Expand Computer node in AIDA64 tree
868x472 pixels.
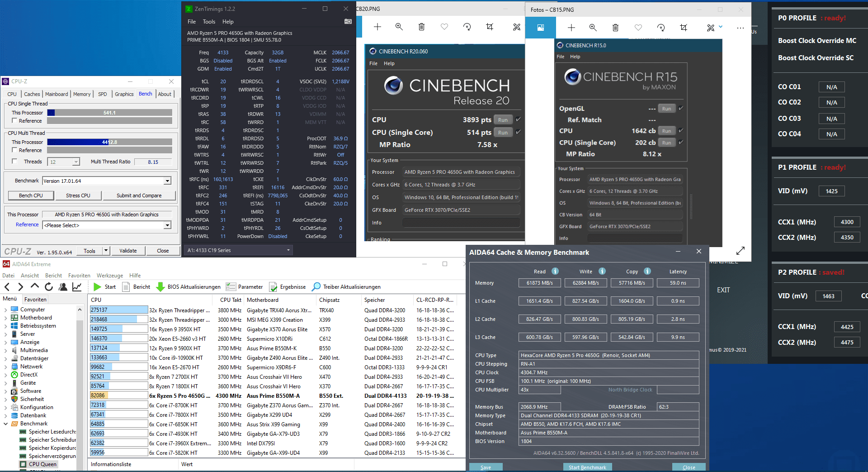coord(5,310)
